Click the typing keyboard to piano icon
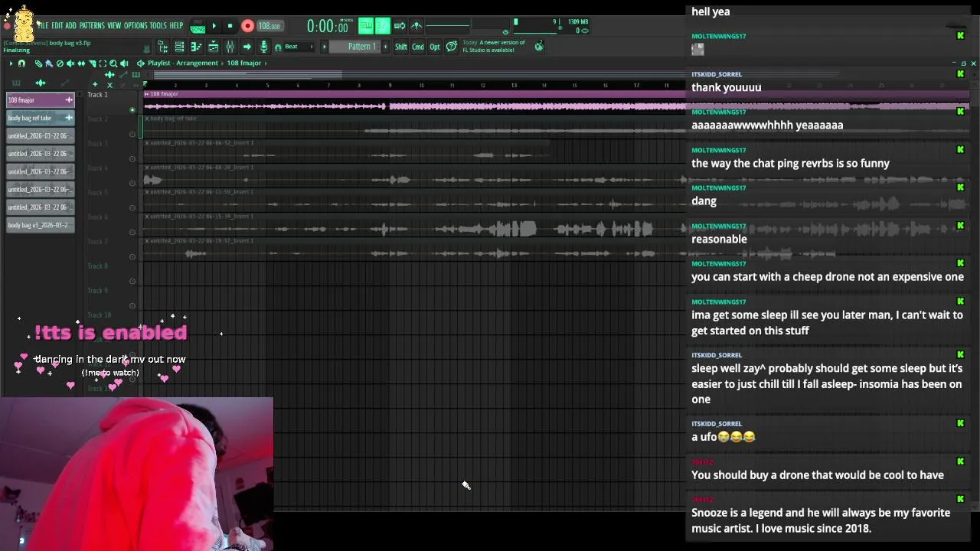Viewport: 980px width, 551px height. (366, 25)
